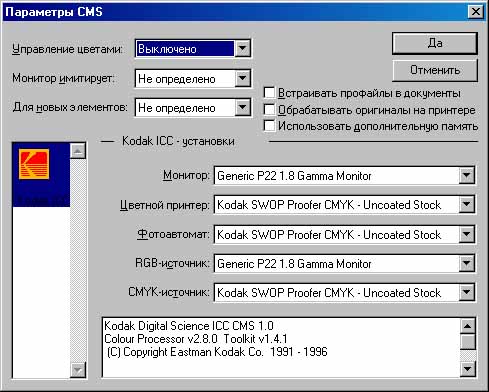Toggle Обрабатывать оригиналы на принтере checkbox
This screenshot has width=489, height=392.
click(269, 109)
